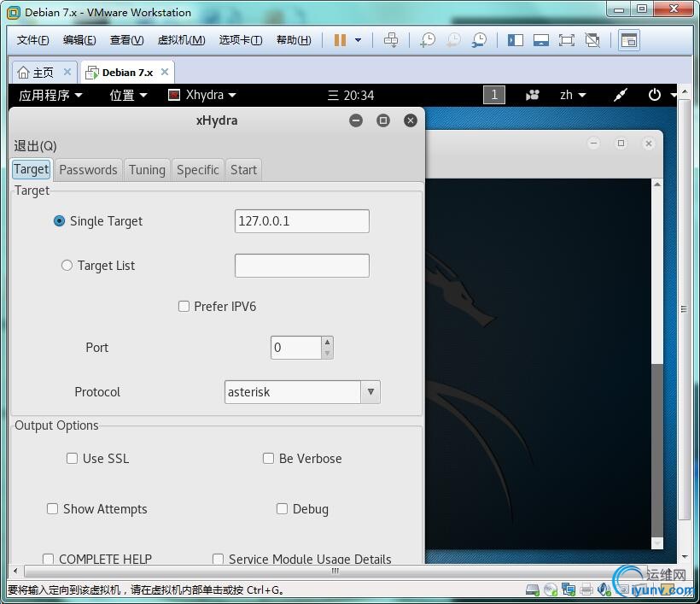Pause the virtual machine from toolbar
The width and height of the screenshot is (700, 604).
tap(340, 40)
